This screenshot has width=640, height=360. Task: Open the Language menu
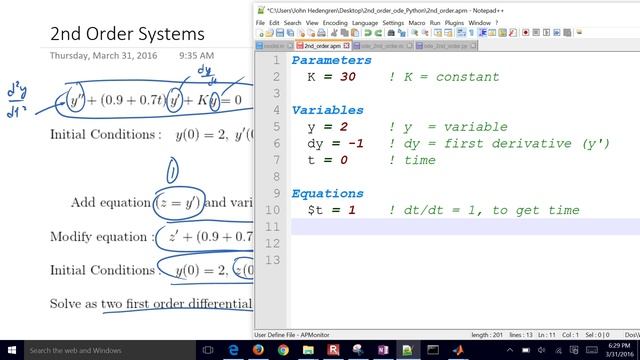click(365, 23)
